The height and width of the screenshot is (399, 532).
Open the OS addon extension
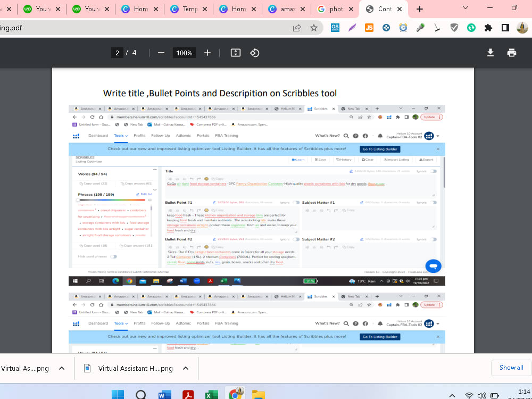pos(335,28)
